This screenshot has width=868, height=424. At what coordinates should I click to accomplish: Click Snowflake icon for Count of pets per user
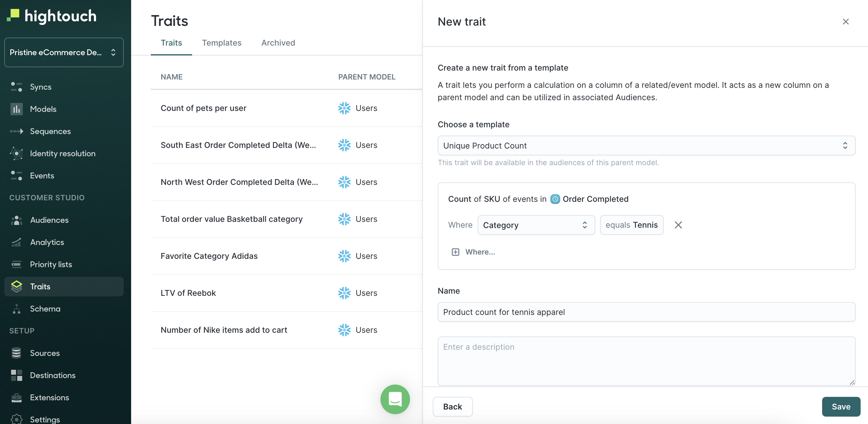click(344, 108)
